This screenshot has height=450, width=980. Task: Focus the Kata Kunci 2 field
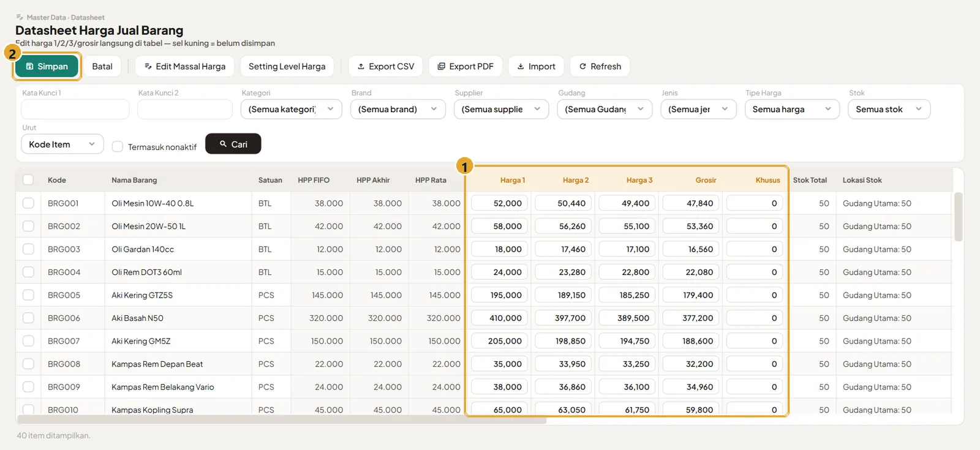coord(185,109)
